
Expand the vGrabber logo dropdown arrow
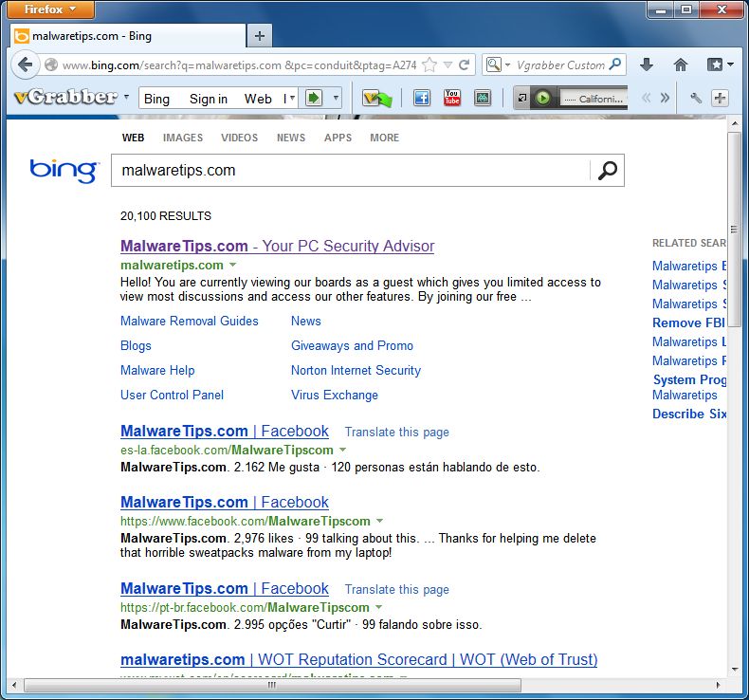pos(127,97)
